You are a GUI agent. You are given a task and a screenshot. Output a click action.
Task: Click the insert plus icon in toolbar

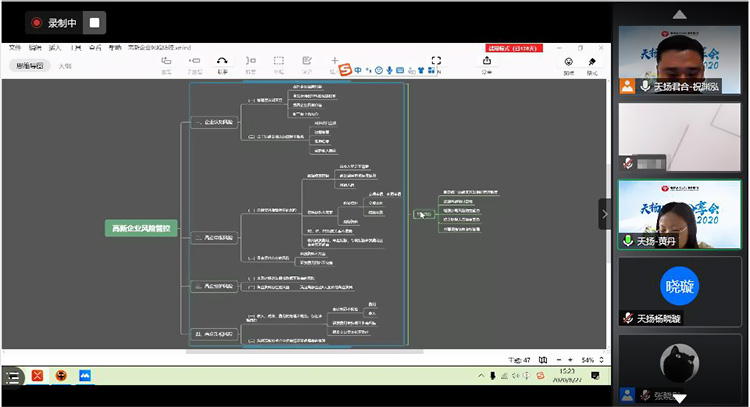(334, 60)
